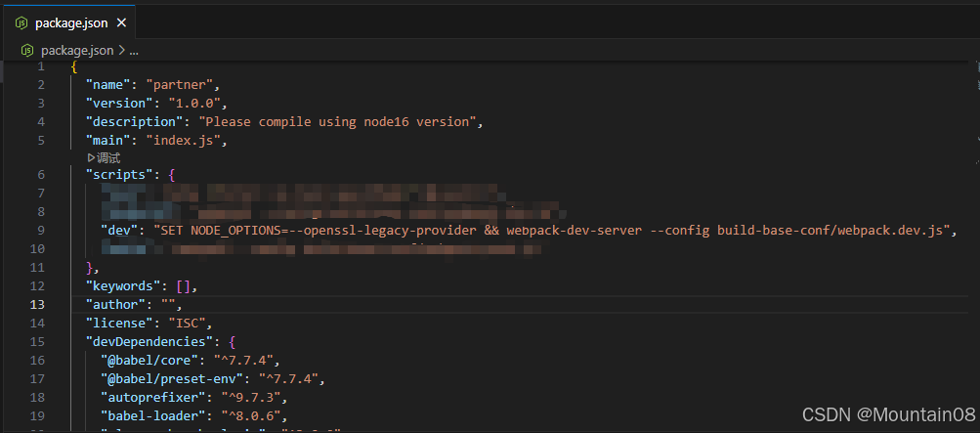Click the "author" key on line 13
The width and height of the screenshot is (980, 433).
click(116, 305)
